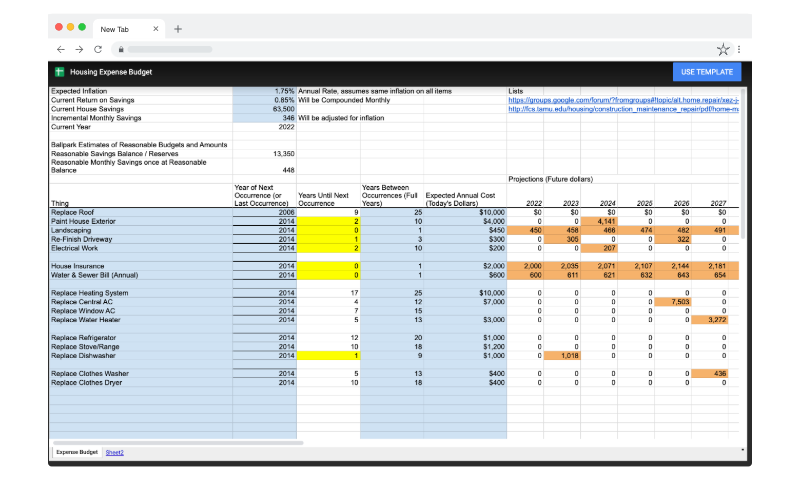Click the horizontal scrollbar at sheet bottom
Viewport: 800px width, 480px height.
[x=178, y=443]
